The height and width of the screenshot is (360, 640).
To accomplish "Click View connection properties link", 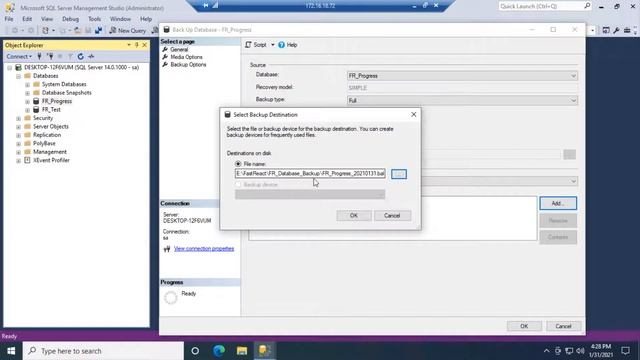I will click(204, 249).
